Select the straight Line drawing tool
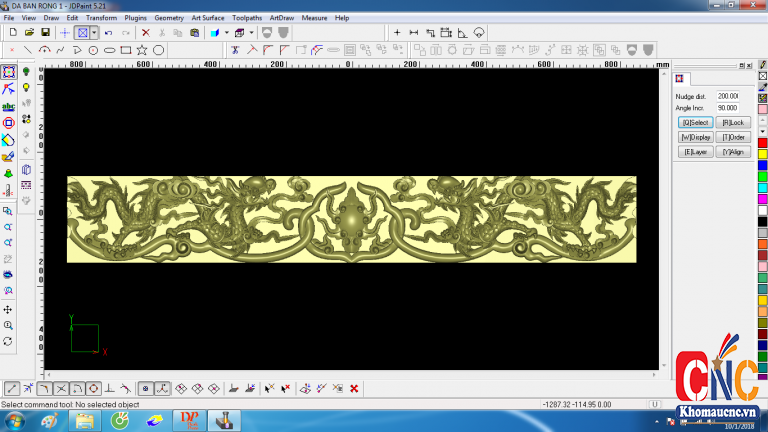 [27, 49]
